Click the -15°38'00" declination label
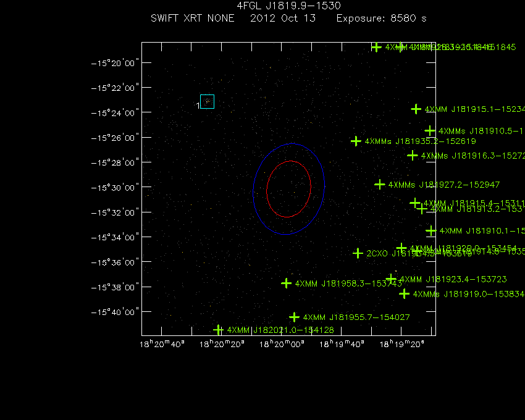Viewport: 525px width, 420px height. tap(115, 287)
